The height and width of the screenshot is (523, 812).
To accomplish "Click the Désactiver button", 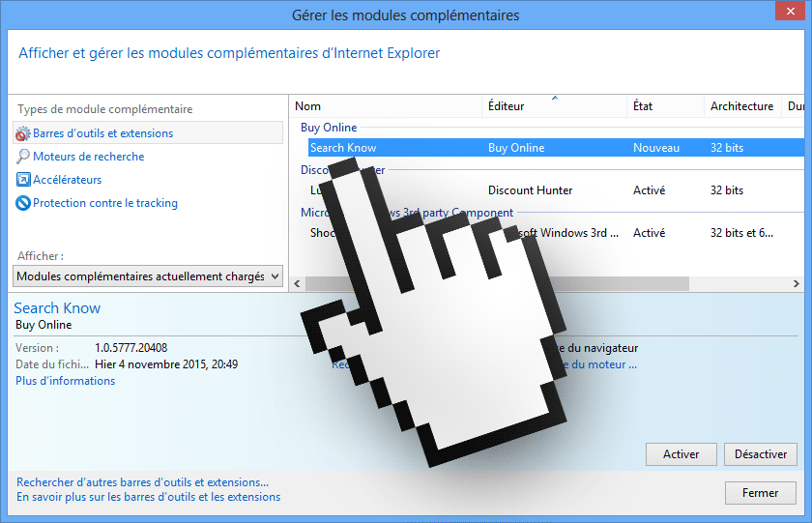I will click(x=760, y=454).
